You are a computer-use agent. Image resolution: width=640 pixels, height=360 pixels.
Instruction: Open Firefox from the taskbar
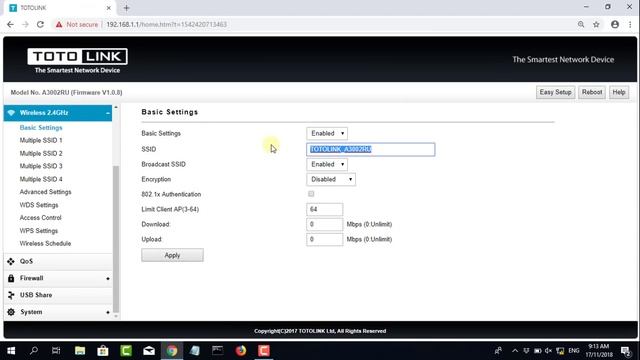(241, 351)
